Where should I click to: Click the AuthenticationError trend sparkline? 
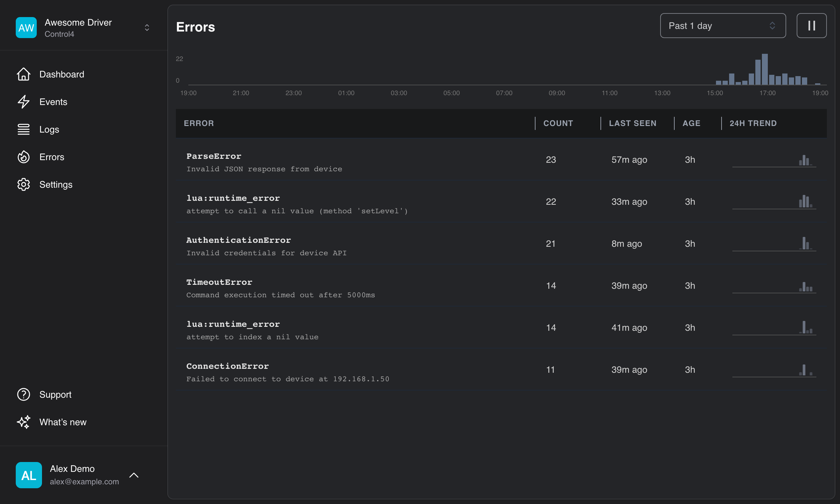tap(774, 244)
